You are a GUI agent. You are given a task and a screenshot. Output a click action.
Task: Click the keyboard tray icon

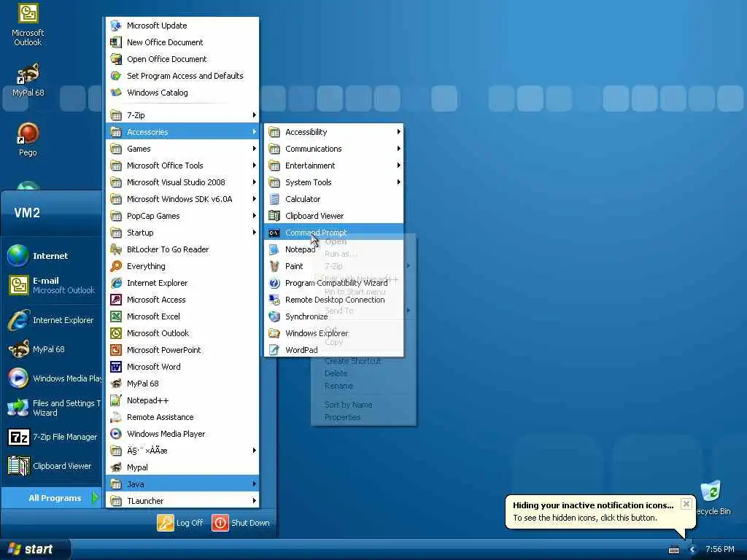point(674,550)
